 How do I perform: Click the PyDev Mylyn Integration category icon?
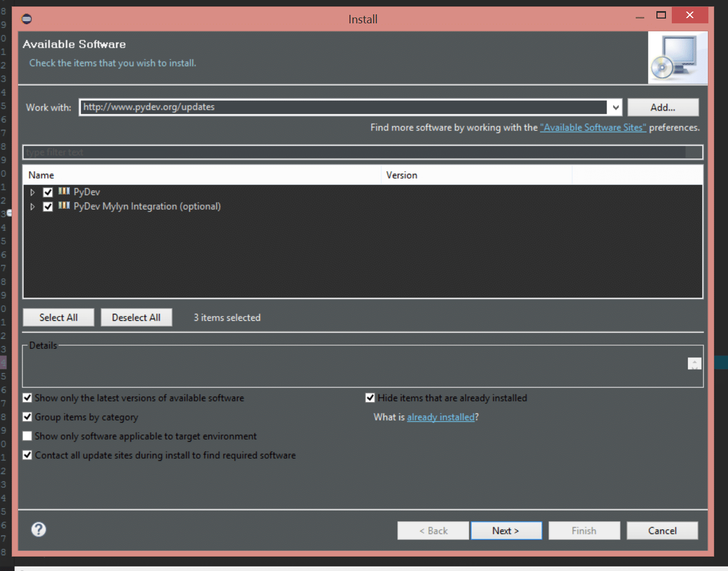pyautogui.click(x=64, y=206)
